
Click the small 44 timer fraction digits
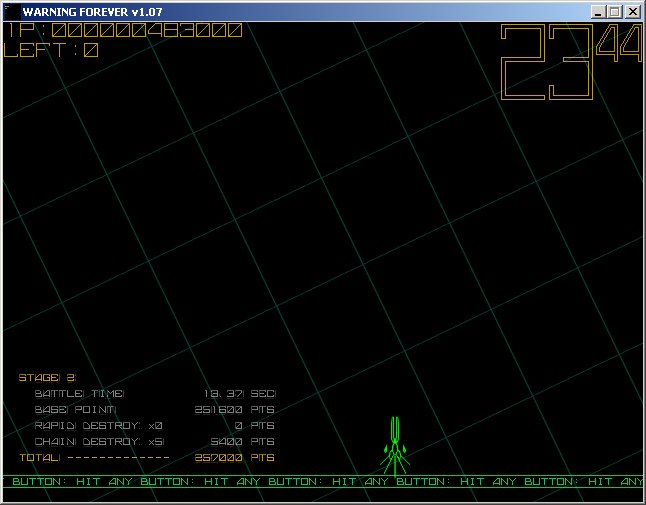click(619, 43)
